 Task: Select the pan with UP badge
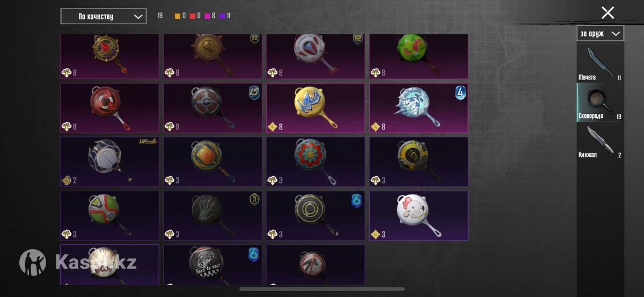tap(109, 162)
